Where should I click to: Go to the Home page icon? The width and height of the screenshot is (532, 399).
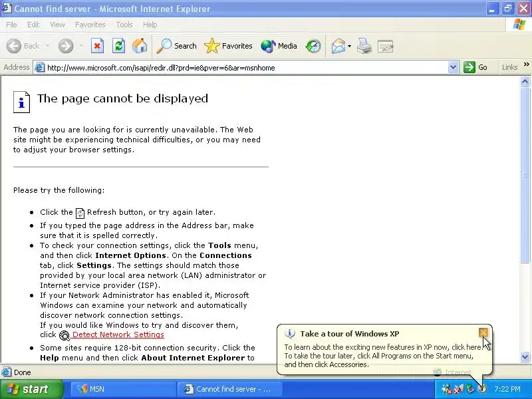[x=140, y=46]
